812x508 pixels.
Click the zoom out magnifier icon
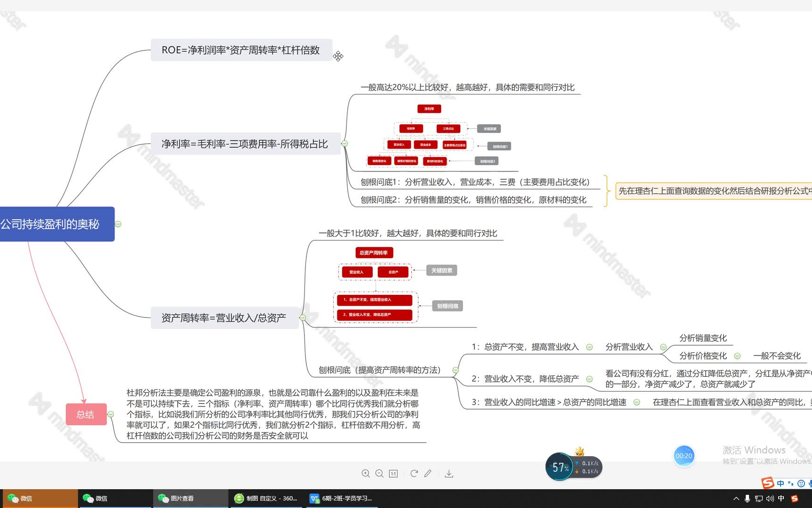pos(380,474)
